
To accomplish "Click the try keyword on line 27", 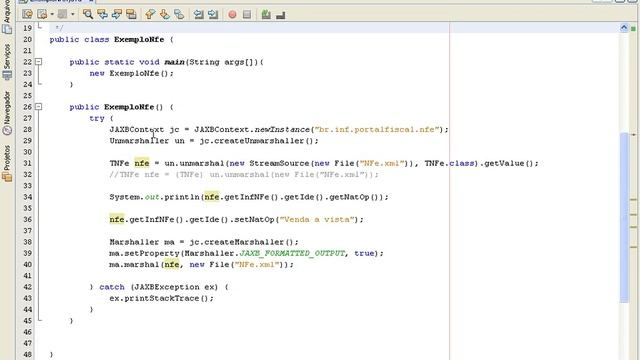I will click(x=97, y=118).
